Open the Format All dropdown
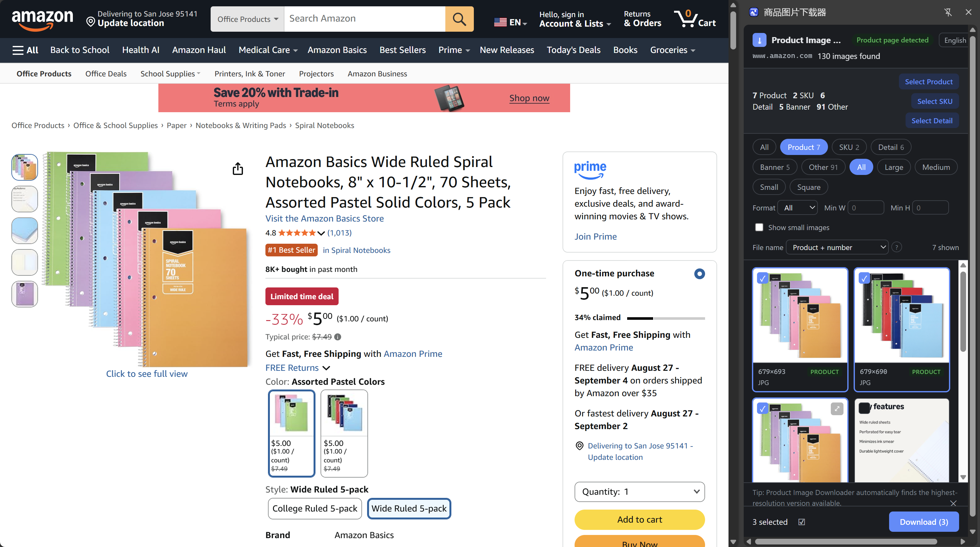This screenshot has height=547, width=980. click(797, 208)
